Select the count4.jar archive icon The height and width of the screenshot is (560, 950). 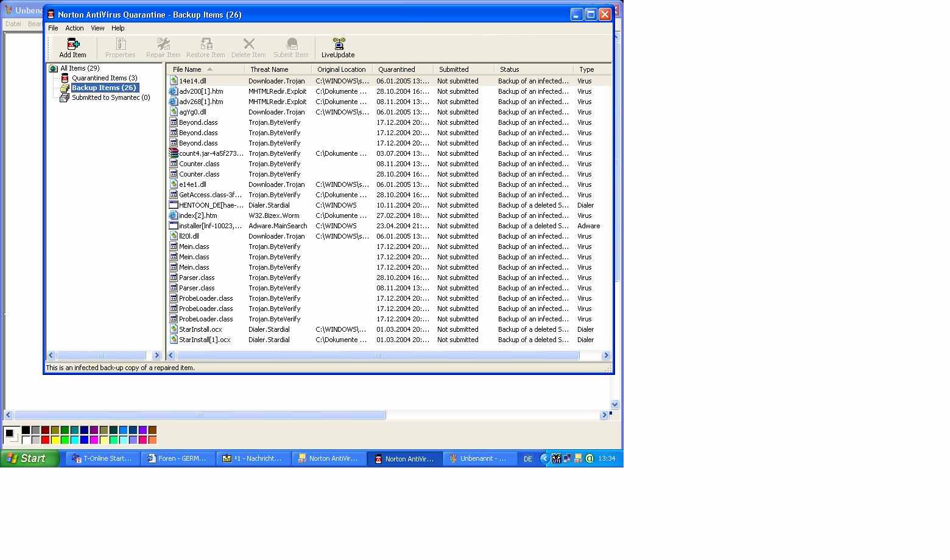point(174,153)
